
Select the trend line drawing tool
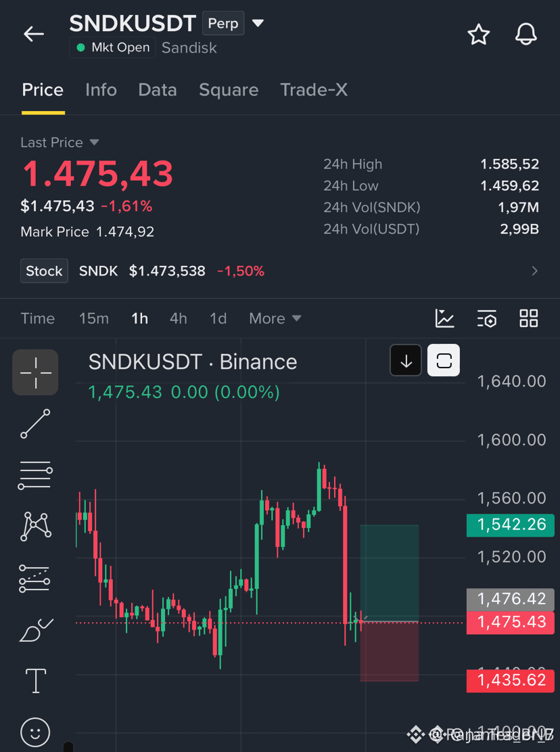click(35, 424)
